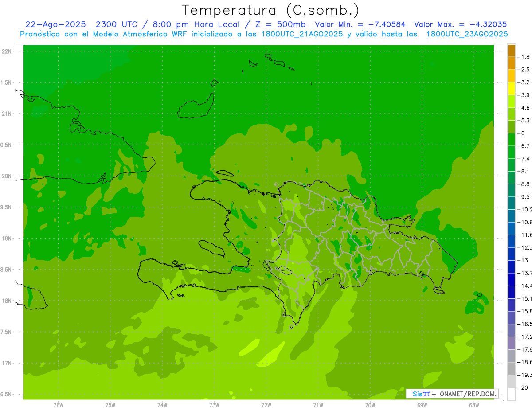Click the "17N" latitude label

[x=7, y=363]
